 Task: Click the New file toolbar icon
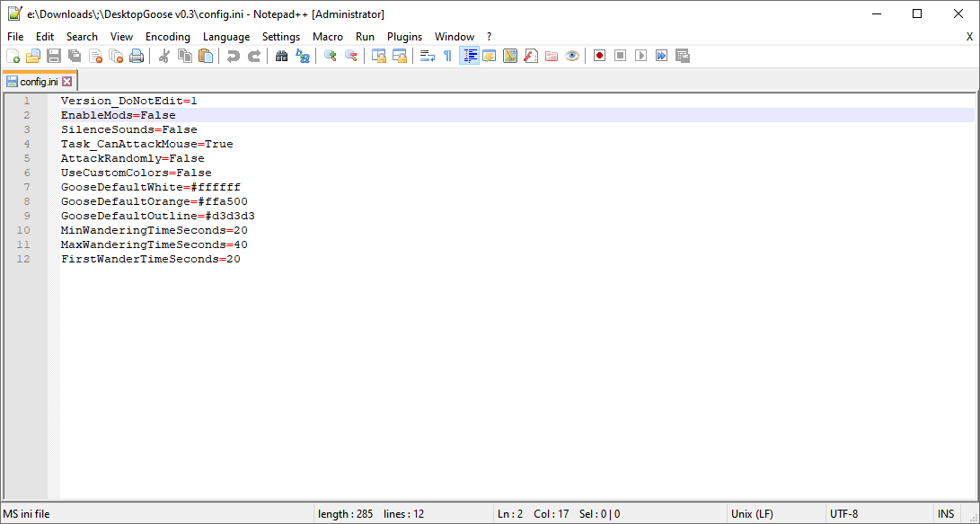13,56
